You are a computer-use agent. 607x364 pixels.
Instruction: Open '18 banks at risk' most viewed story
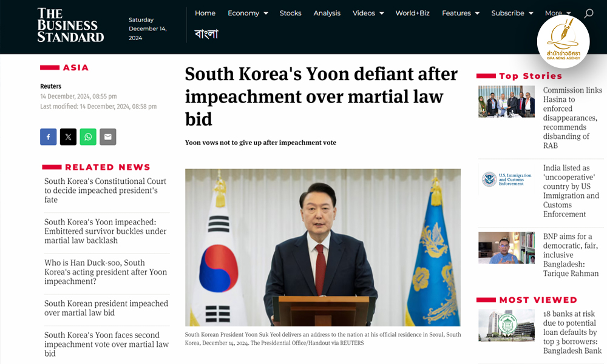coord(572,332)
